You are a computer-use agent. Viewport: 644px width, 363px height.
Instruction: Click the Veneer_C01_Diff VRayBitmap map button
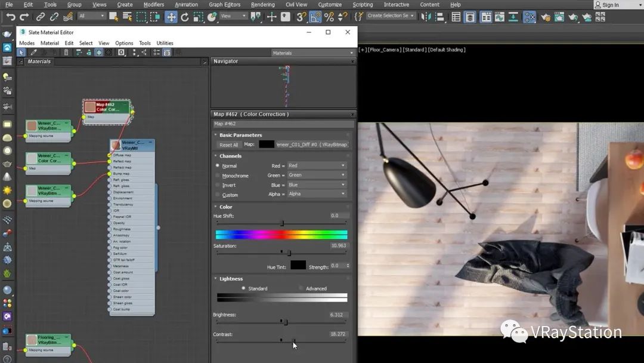pyautogui.click(x=312, y=144)
